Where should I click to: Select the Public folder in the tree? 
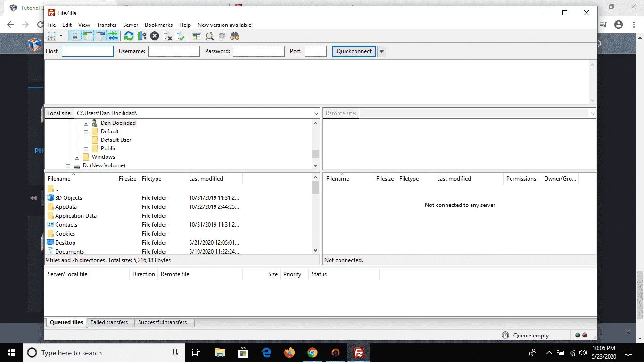tap(108, 148)
